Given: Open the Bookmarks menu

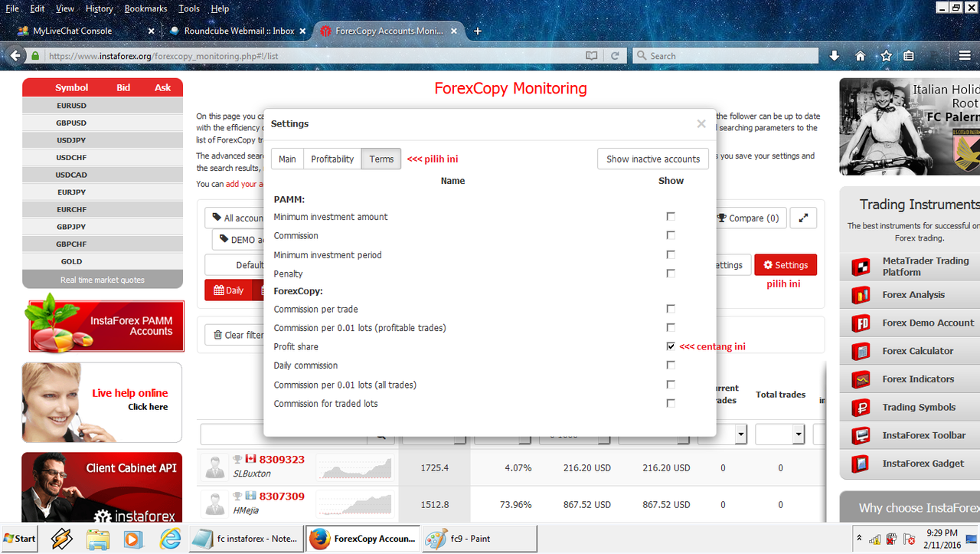Looking at the screenshot, I should [146, 8].
